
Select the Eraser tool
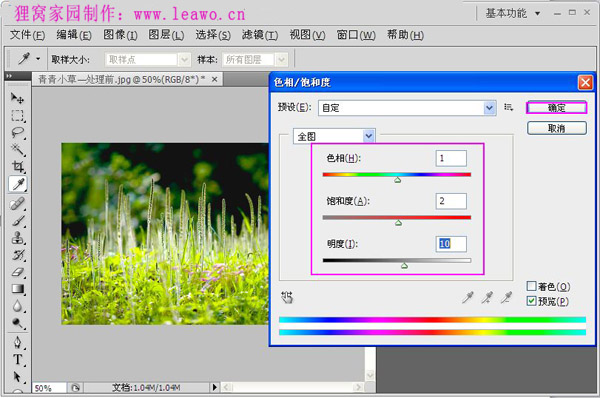coord(17,272)
